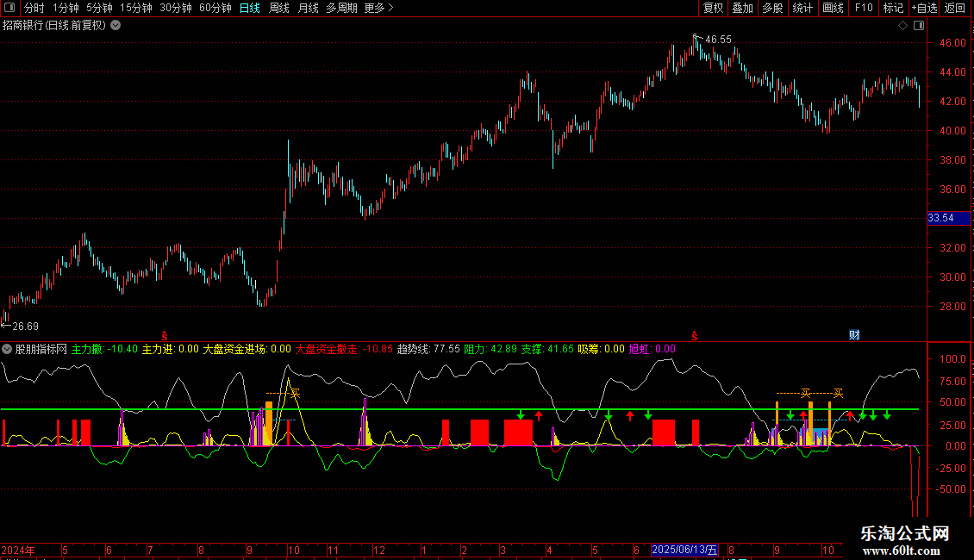The height and width of the screenshot is (560, 974).
Task: Click the 吸筹: 0.00 value
Action: pos(602,349)
